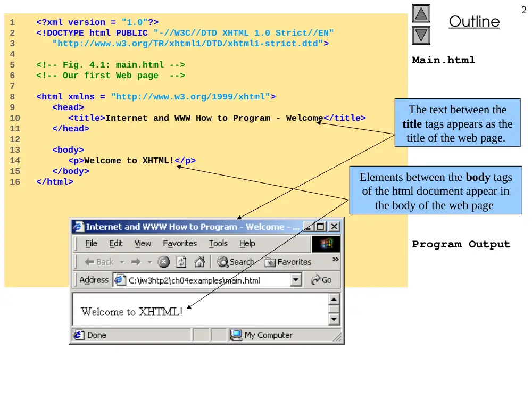
Task: Click the My Computer zone icon in status bar
Action: [x=236, y=335]
